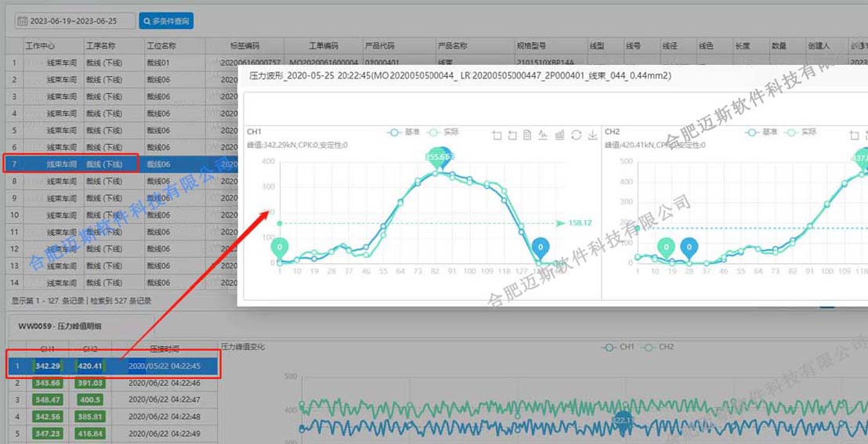
Task: Toggle CH2 legend in pressure peak chart
Action: [656, 347]
